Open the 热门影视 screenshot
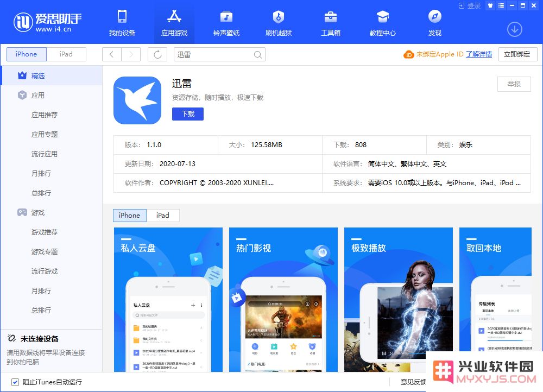 tap(283, 300)
